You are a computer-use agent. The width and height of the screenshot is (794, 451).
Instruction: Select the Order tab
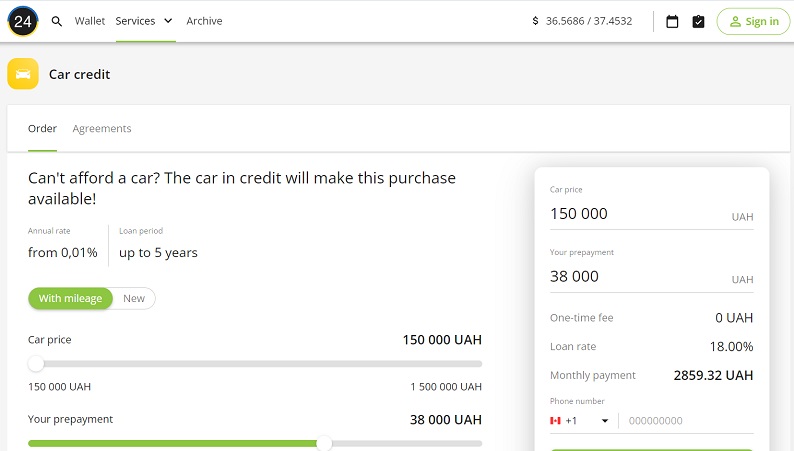coord(42,128)
